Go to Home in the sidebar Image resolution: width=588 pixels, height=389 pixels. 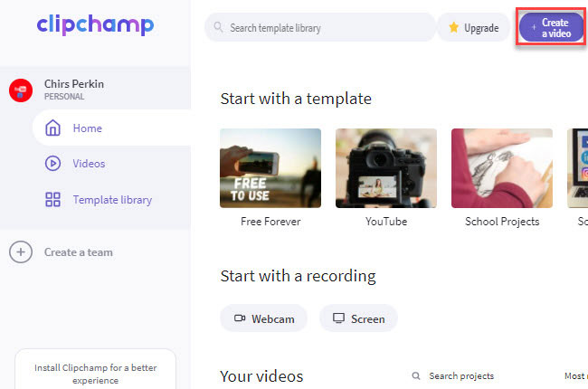pos(112,128)
